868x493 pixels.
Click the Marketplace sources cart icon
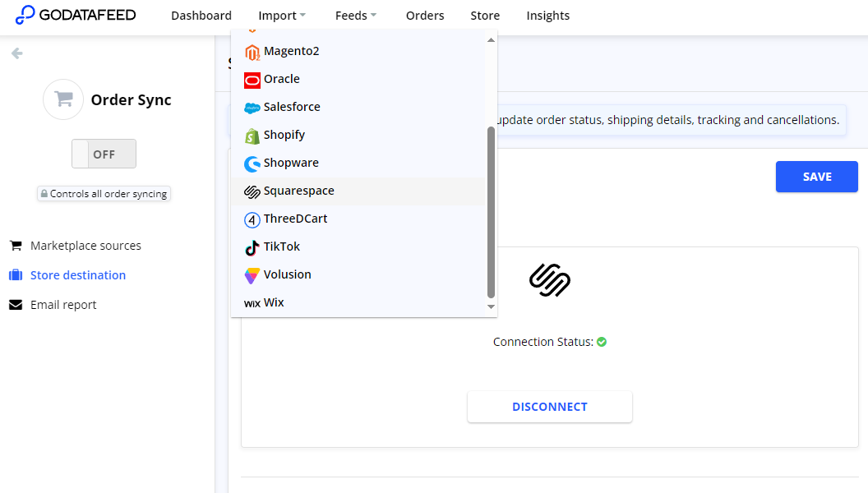tap(16, 246)
